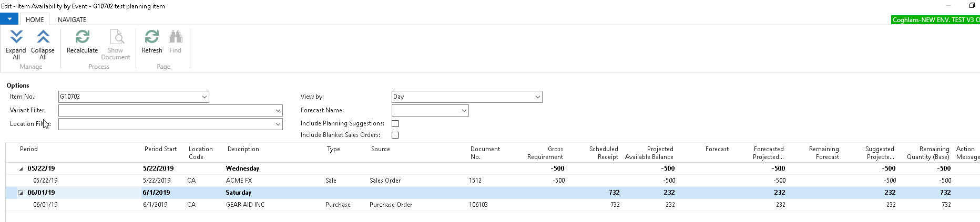
Task: Select the HOME ribbon tab
Action: tap(35, 20)
